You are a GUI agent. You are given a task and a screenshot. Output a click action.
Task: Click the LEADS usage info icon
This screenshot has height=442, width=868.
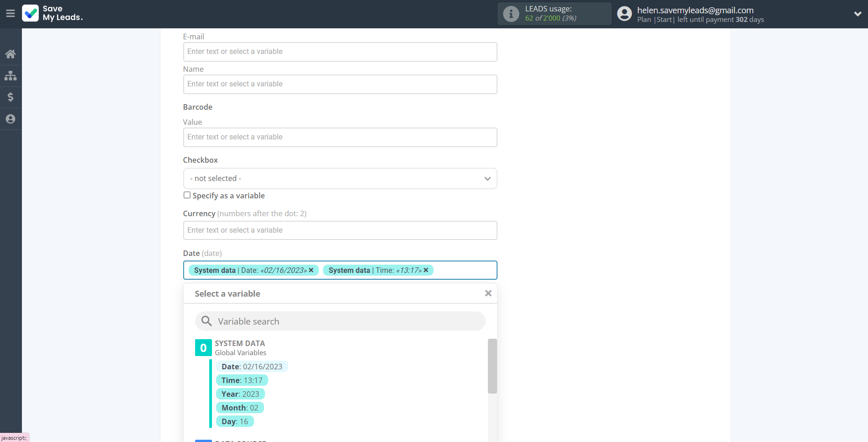coord(511,14)
